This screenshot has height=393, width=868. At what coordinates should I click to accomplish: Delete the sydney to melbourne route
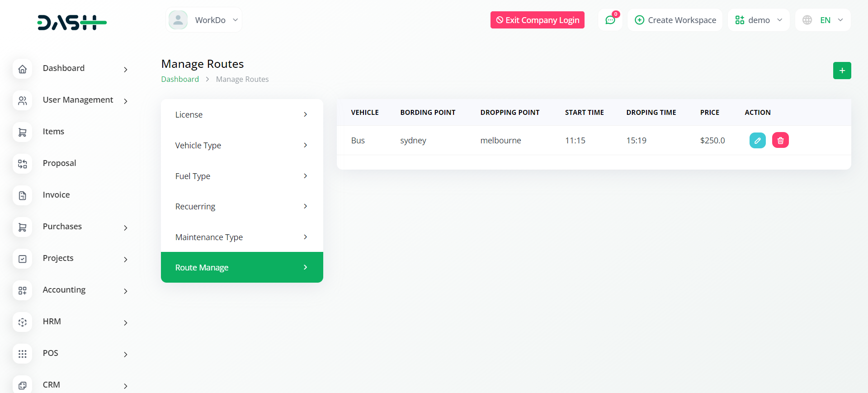780,140
